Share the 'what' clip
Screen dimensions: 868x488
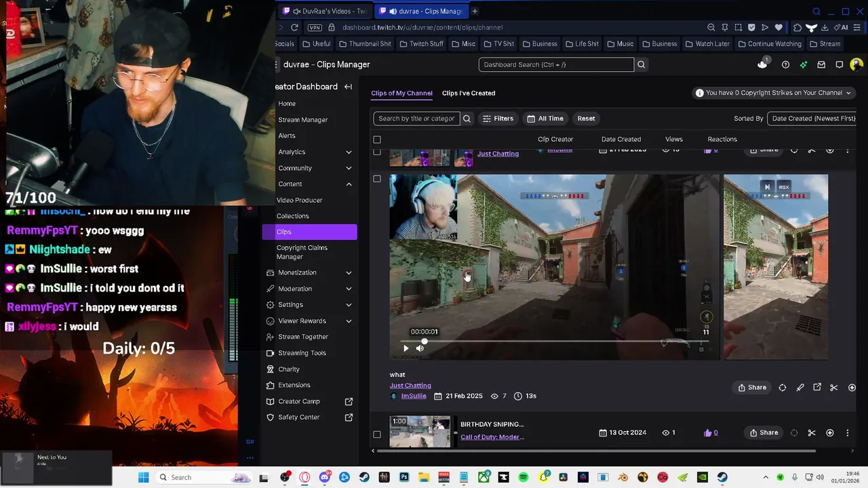coord(753,388)
